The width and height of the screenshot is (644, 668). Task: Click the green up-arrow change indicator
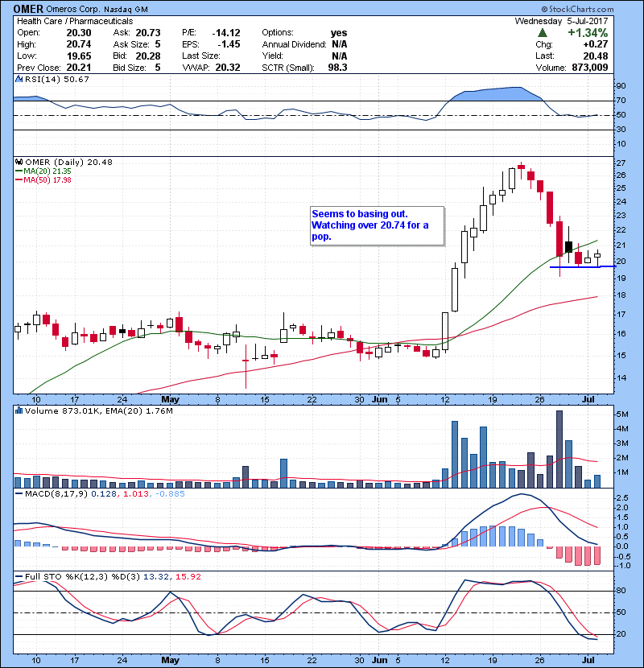tap(542, 33)
